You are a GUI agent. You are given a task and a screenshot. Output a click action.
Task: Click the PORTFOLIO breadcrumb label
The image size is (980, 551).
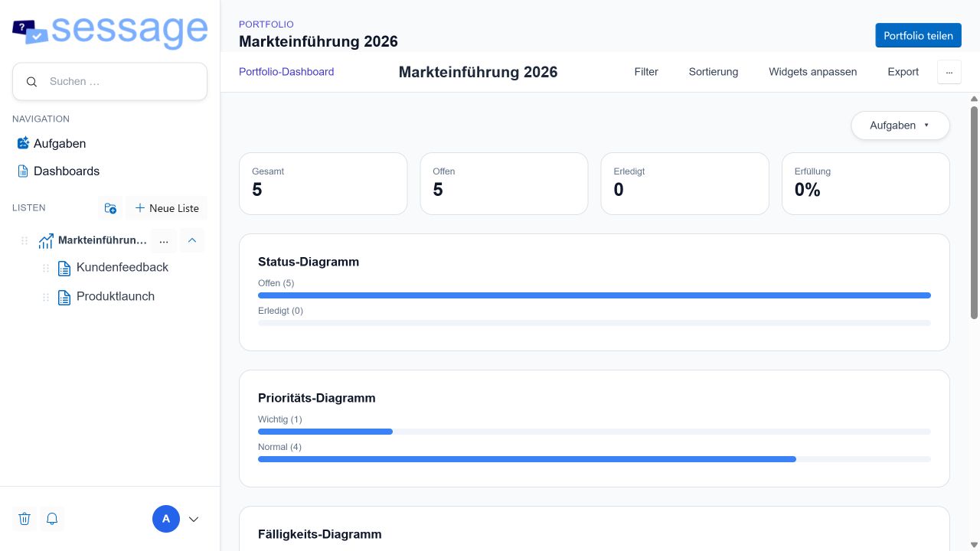pos(266,24)
